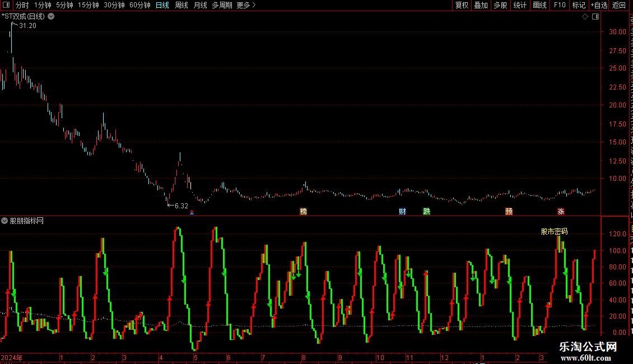The width and height of the screenshot is (633, 364).
Task: Select the 15分钟 period
Action: tap(89, 5)
